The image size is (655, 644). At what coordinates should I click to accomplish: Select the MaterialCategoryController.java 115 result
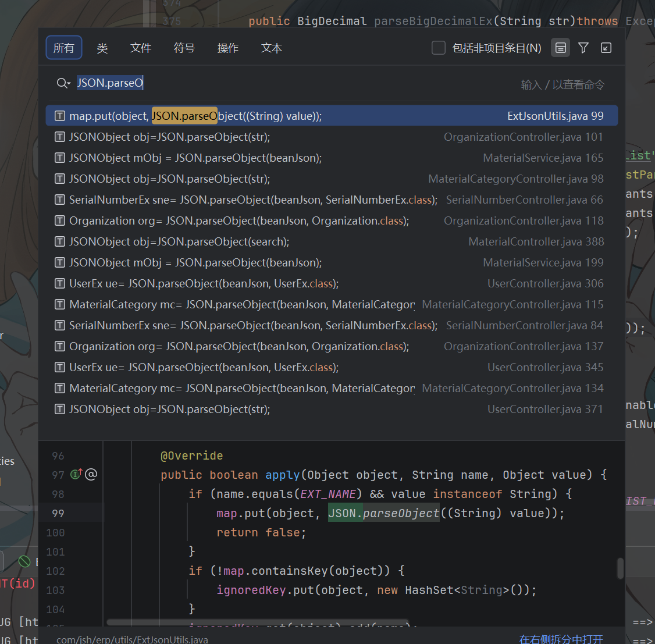tap(332, 304)
